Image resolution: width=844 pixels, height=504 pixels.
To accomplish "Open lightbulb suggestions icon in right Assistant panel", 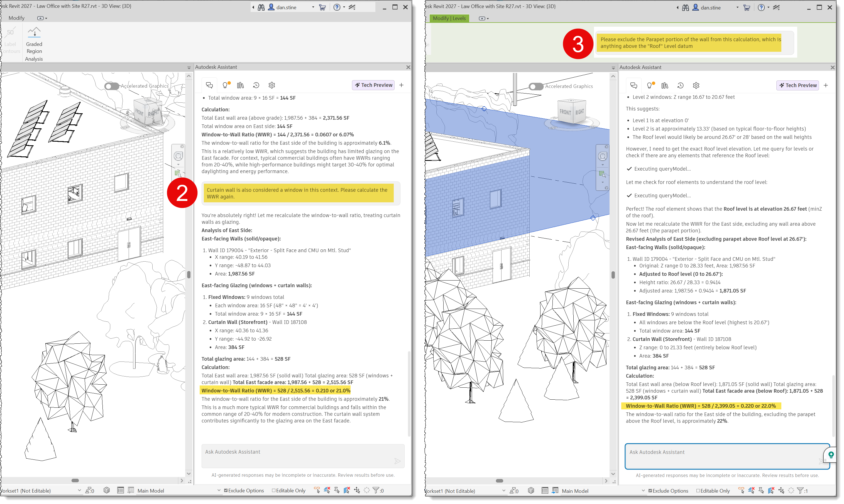I will pos(650,86).
